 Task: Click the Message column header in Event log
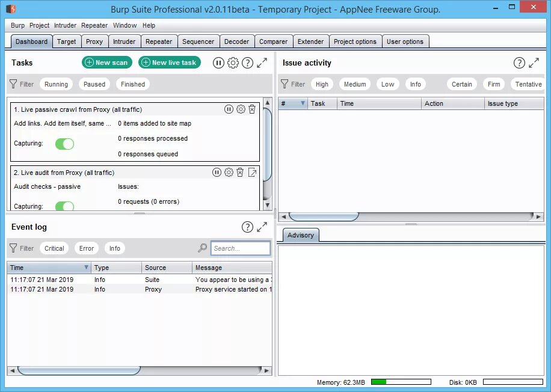pos(232,268)
